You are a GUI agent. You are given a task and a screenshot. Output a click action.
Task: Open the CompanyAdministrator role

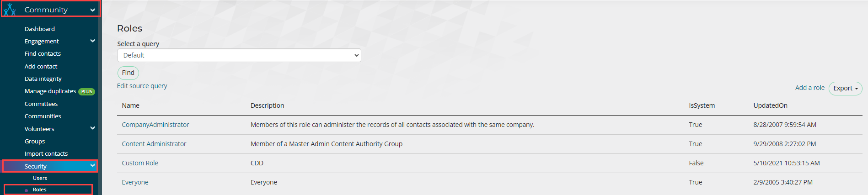(x=155, y=125)
